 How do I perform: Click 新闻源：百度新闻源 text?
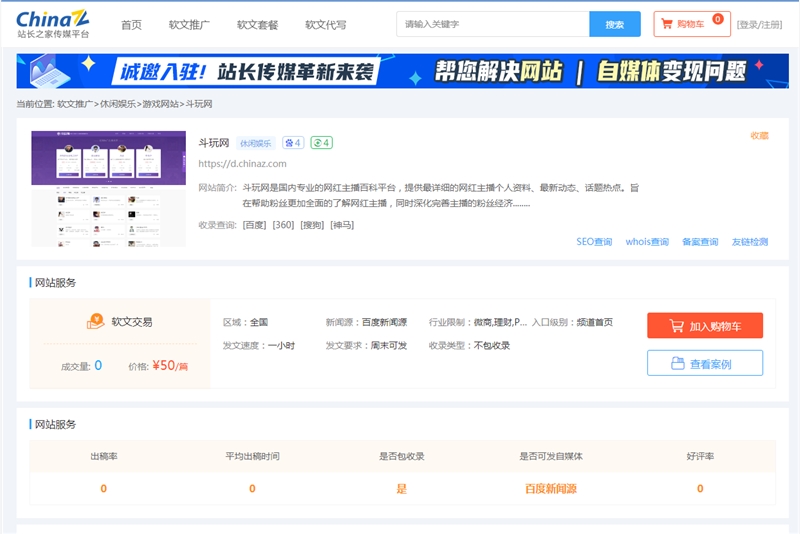tap(366, 322)
